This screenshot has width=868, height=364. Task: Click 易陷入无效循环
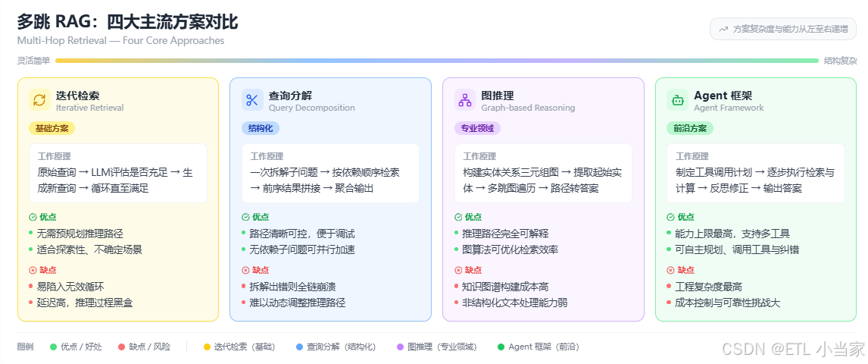70,287
